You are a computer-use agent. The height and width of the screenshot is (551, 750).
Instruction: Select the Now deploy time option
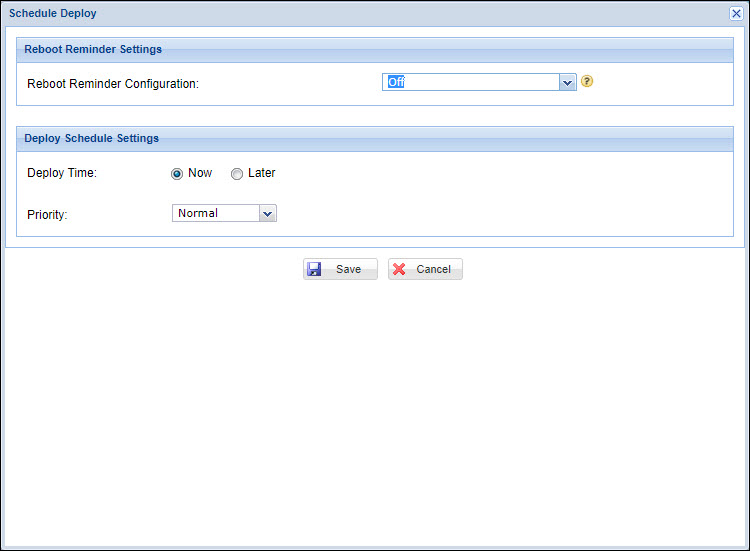[177, 174]
